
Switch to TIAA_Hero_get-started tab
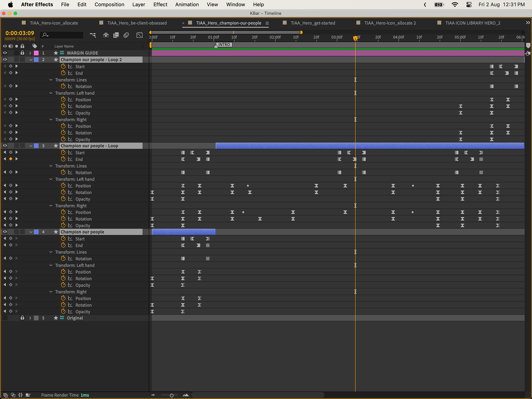point(313,23)
